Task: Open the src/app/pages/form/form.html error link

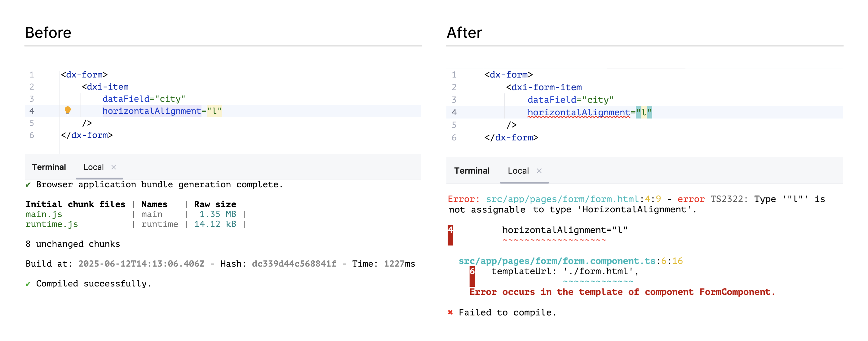Action: click(x=562, y=199)
